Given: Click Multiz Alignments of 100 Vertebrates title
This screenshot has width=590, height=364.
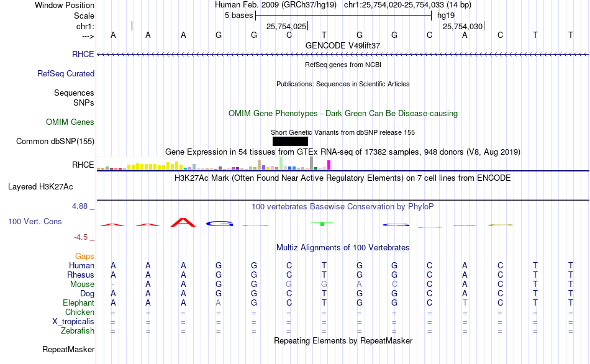Looking at the screenshot, I should coord(343,247).
